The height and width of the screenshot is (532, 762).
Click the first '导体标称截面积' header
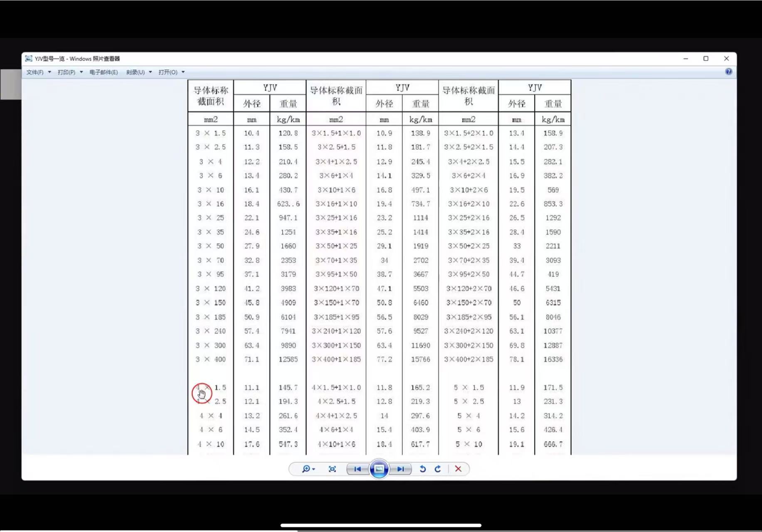tap(211, 96)
